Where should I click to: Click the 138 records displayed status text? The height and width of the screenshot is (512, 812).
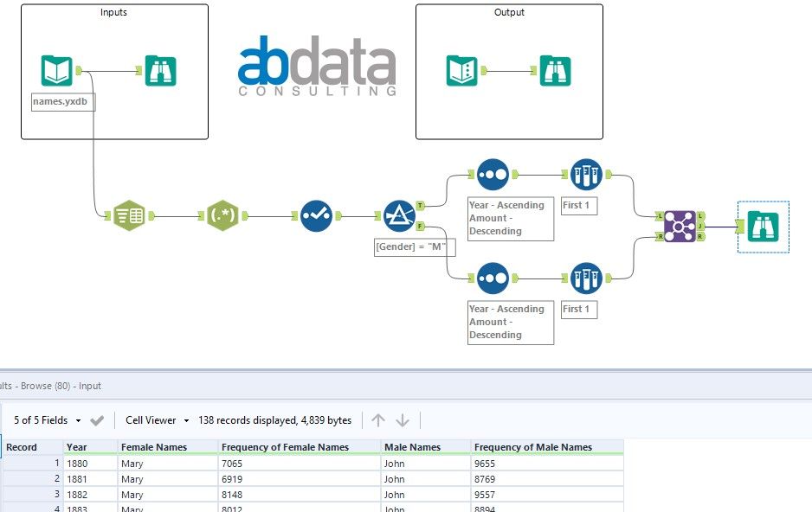click(274, 420)
